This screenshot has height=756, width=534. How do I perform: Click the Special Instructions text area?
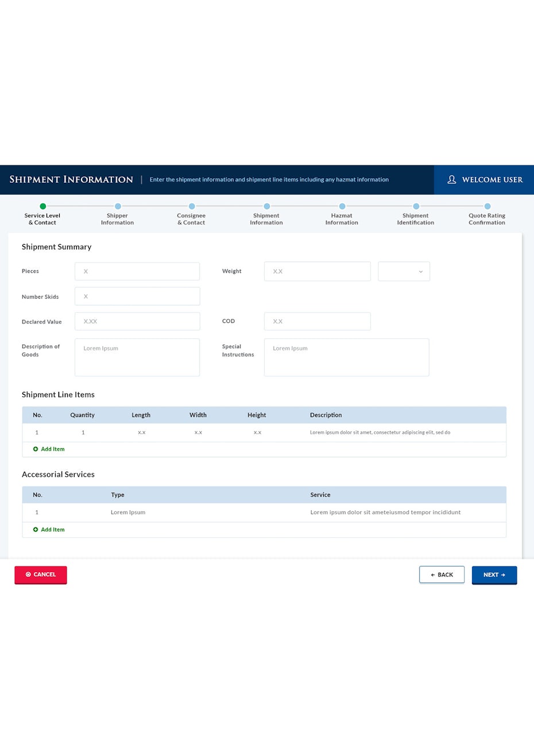point(346,357)
